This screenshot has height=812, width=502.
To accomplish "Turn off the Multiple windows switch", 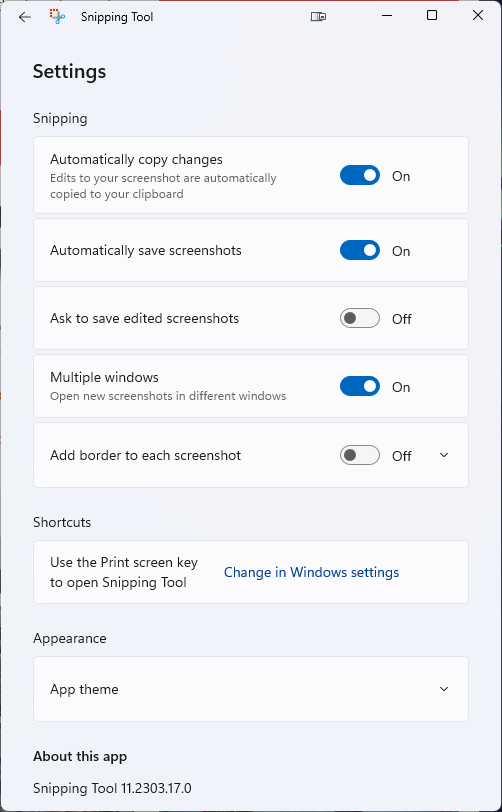I will tap(360, 387).
